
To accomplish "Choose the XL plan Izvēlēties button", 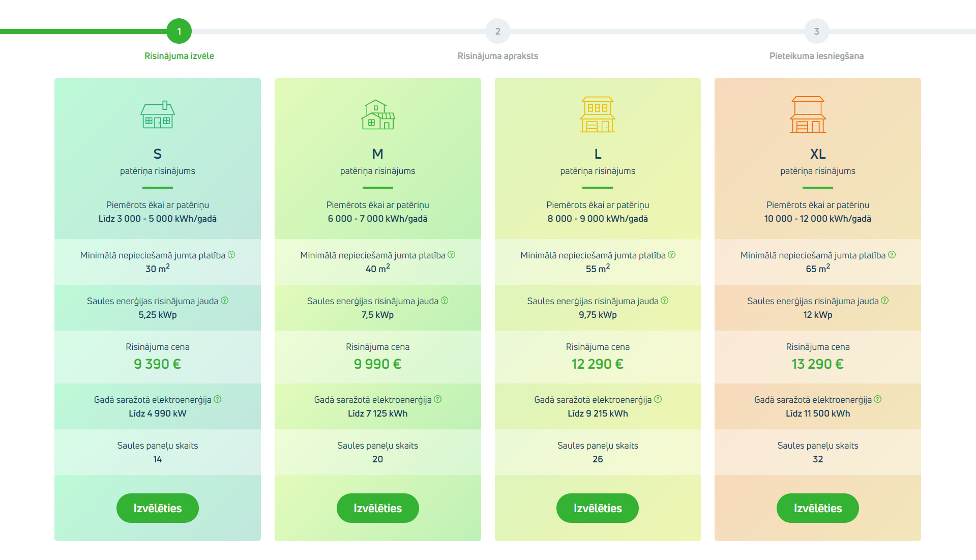I will coord(818,508).
